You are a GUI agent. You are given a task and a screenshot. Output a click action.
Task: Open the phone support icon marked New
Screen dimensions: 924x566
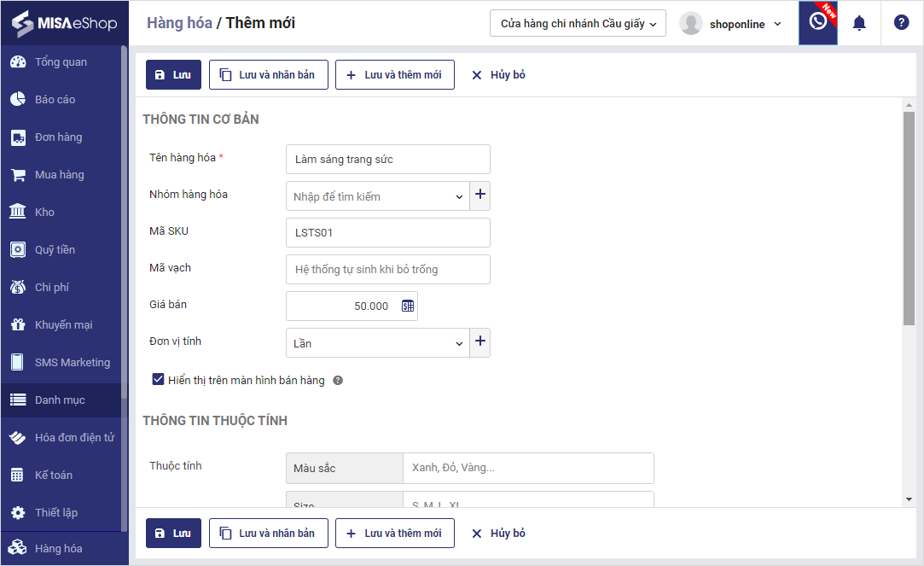coord(817,23)
